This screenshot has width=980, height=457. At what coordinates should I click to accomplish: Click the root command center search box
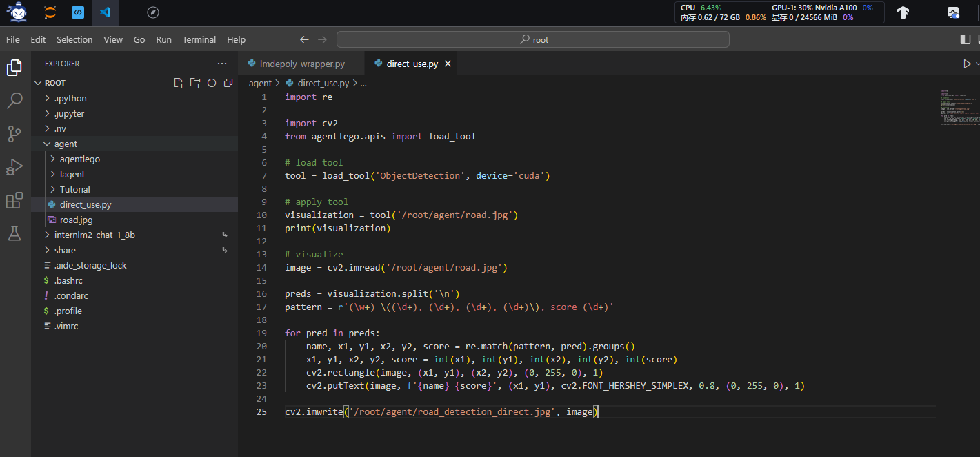532,39
